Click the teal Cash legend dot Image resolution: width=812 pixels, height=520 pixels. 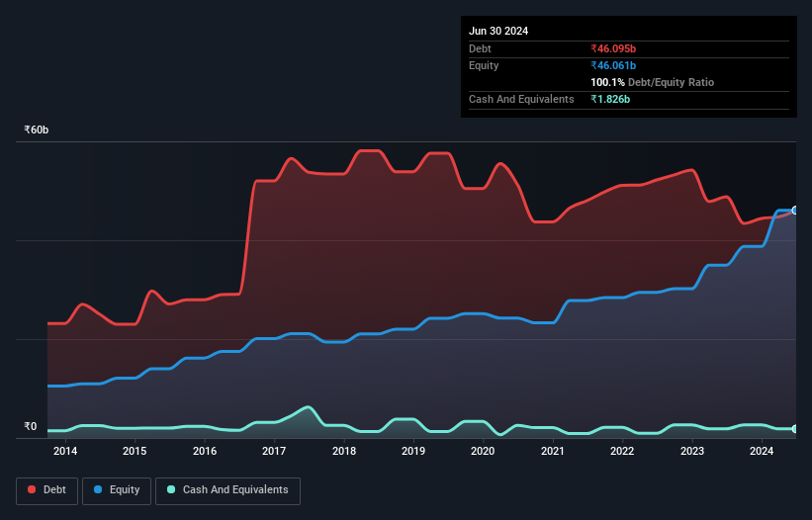coord(171,489)
